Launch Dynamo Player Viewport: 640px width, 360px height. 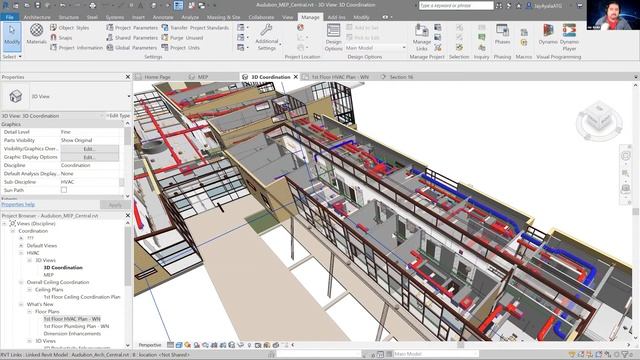569,37
